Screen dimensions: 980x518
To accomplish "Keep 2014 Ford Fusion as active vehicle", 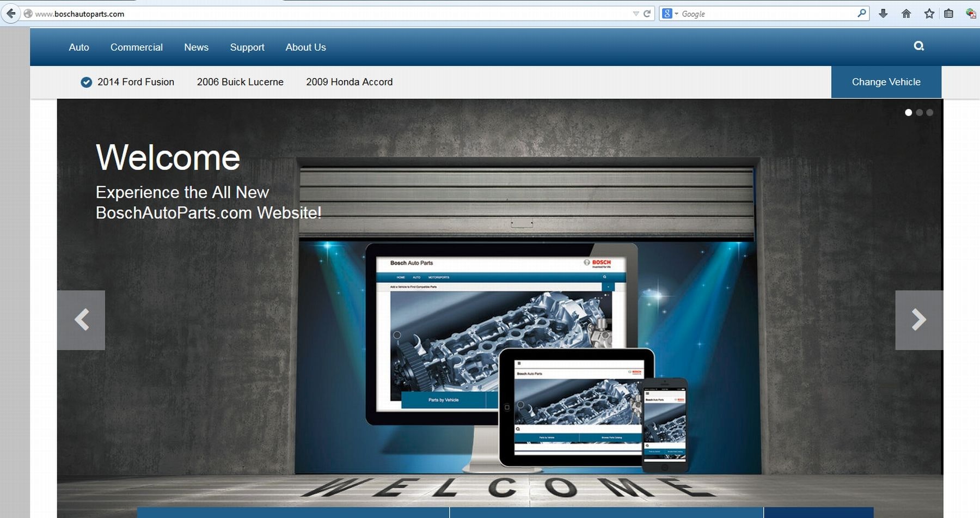I will [x=135, y=82].
